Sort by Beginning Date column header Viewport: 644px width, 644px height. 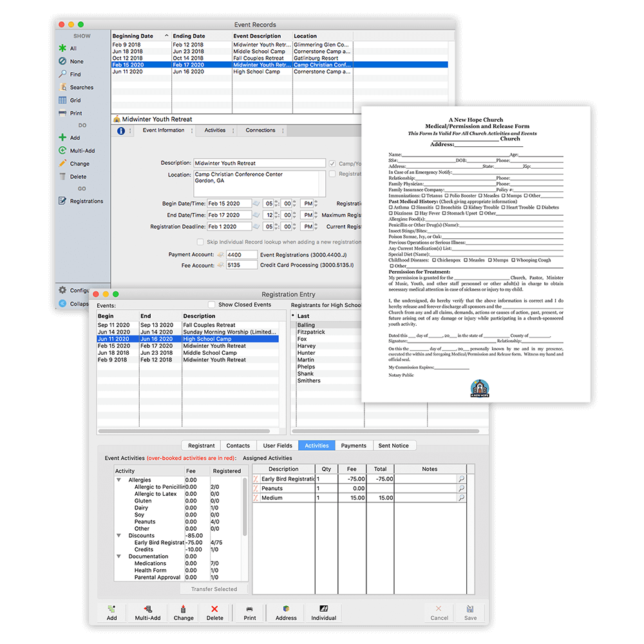140,35
